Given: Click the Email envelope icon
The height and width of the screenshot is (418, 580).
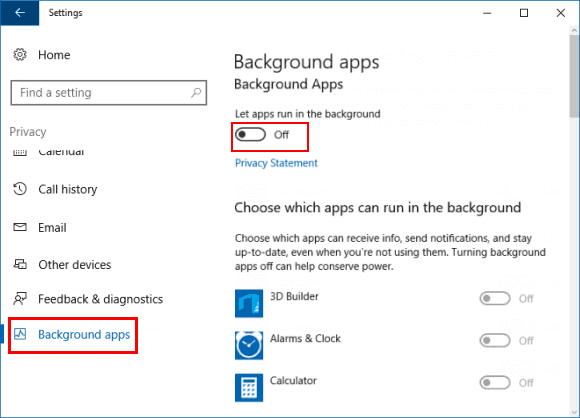Looking at the screenshot, I should click(x=20, y=227).
